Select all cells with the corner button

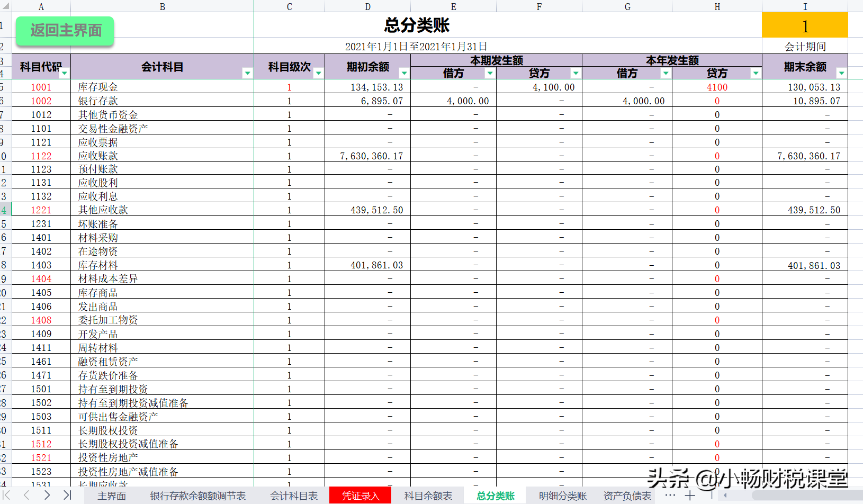click(5, 6)
